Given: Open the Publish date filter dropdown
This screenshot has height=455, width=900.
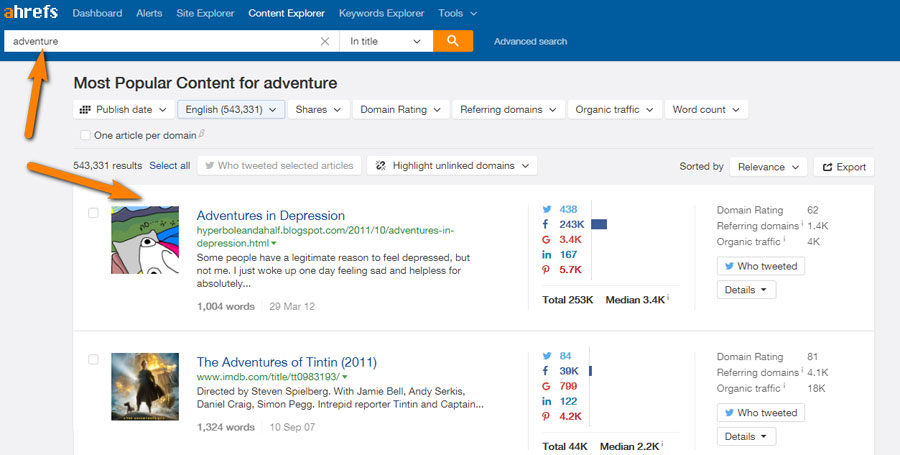Looking at the screenshot, I should pyautogui.click(x=123, y=110).
